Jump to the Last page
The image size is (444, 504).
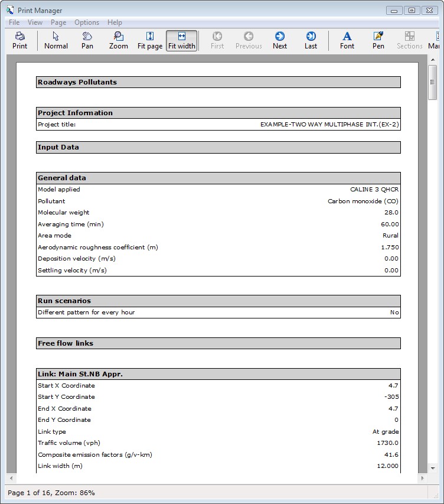coord(311,40)
